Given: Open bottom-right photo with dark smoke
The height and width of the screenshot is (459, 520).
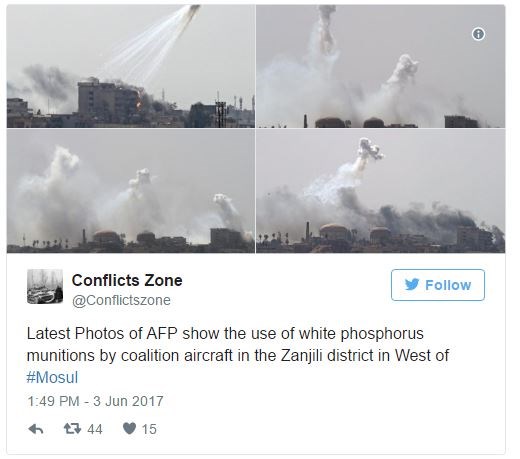Looking at the screenshot, I should click(x=381, y=191).
